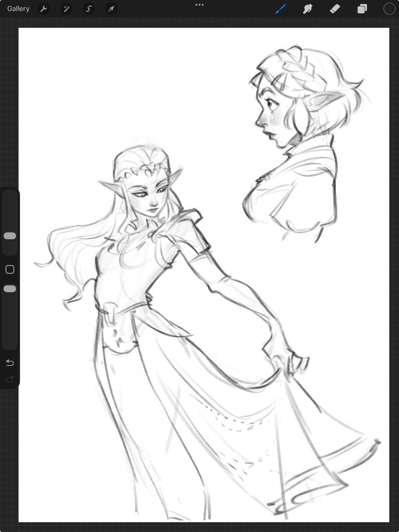Viewport: 399px width, 532px height.
Task: Select the Eraser tool
Action: [x=335, y=9]
